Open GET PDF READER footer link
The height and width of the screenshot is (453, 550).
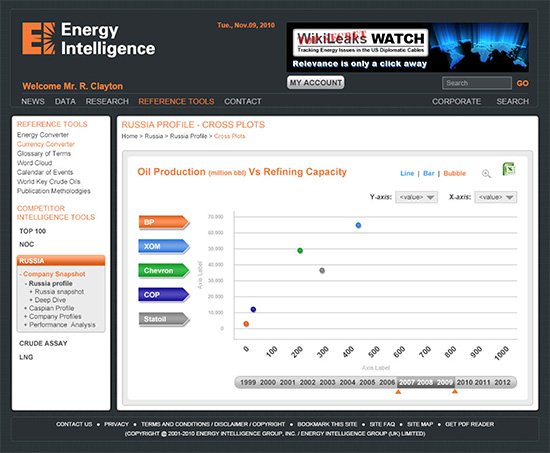pos(469,424)
